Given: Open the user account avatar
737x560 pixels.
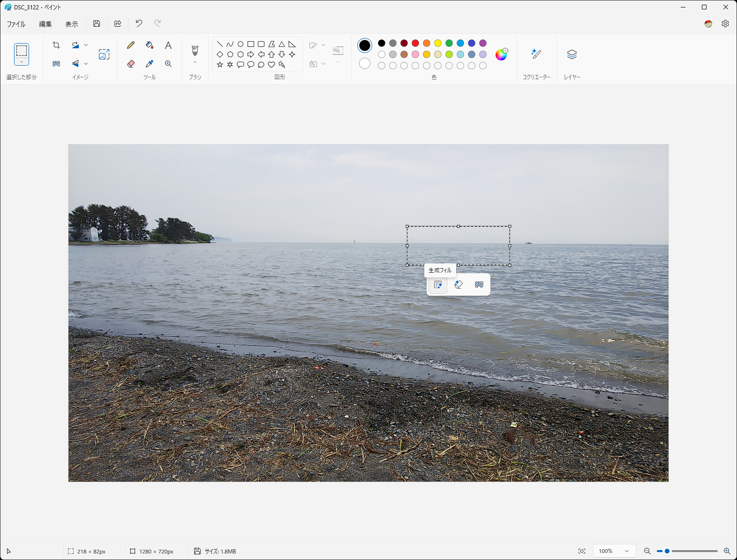Looking at the screenshot, I should click(x=708, y=23).
